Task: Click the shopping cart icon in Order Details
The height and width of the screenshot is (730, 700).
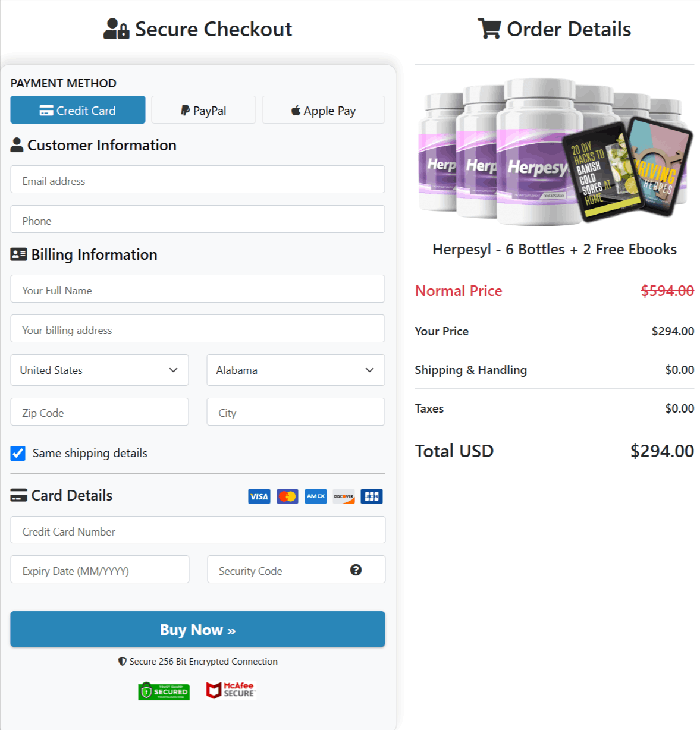Action: 489,28
